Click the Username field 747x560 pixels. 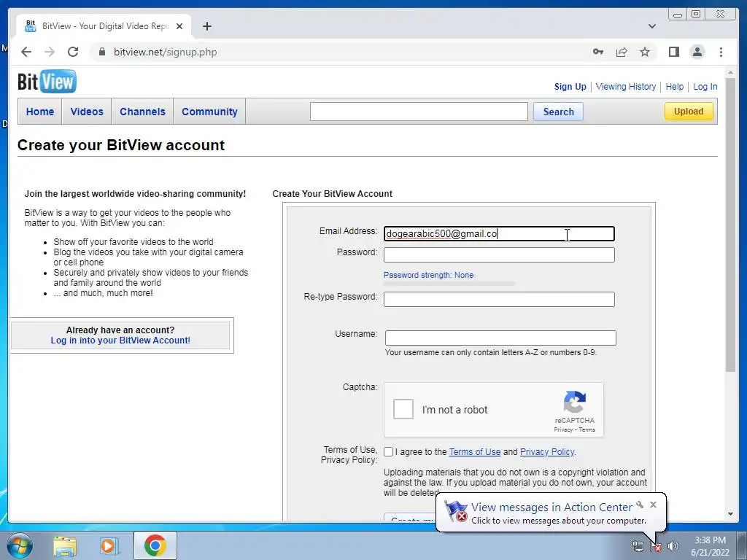(x=500, y=338)
